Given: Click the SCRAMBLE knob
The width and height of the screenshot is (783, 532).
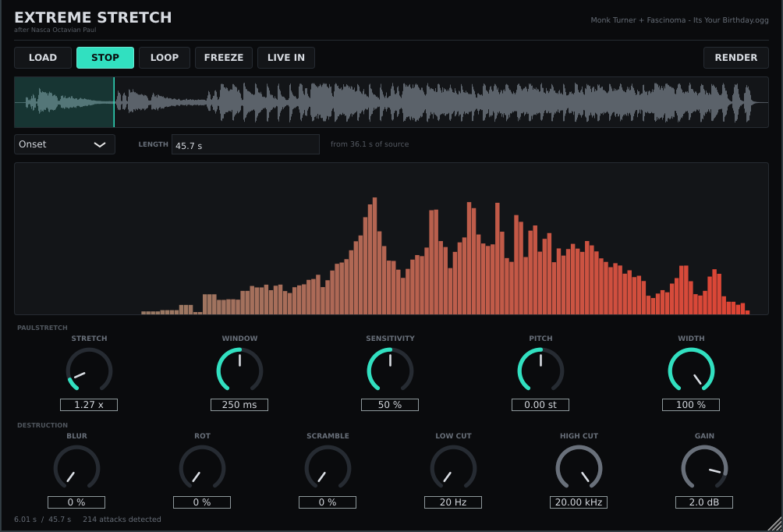Looking at the screenshot, I should [x=328, y=467].
